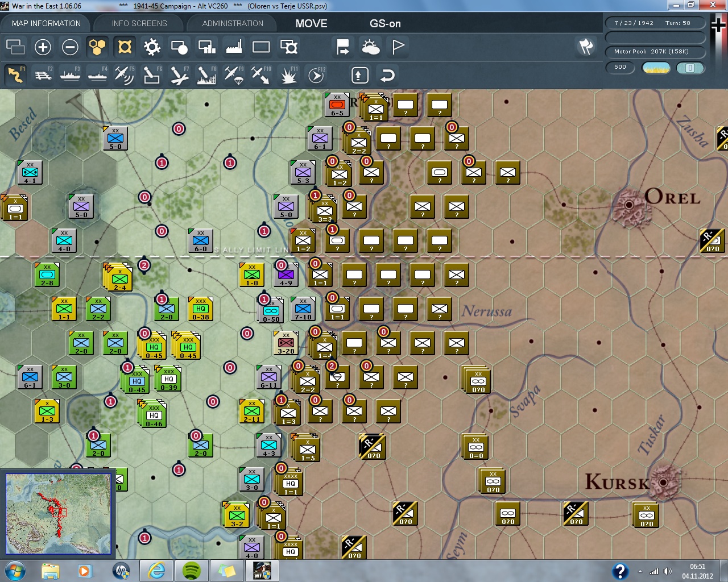Open Spotify from the taskbar

click(191, 571)
